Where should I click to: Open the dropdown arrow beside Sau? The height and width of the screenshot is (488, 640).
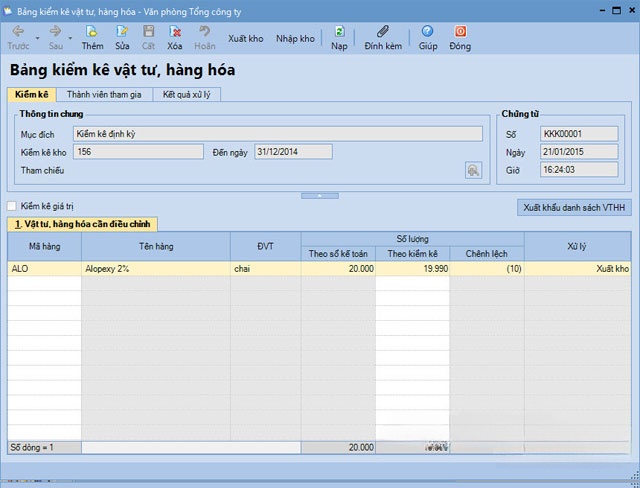70,38
